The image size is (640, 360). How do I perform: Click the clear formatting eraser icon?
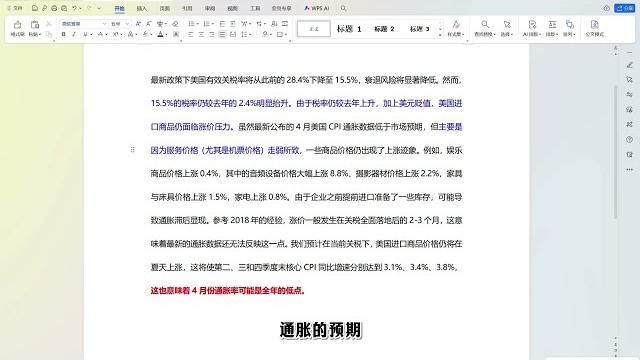(x=176, y=24)
